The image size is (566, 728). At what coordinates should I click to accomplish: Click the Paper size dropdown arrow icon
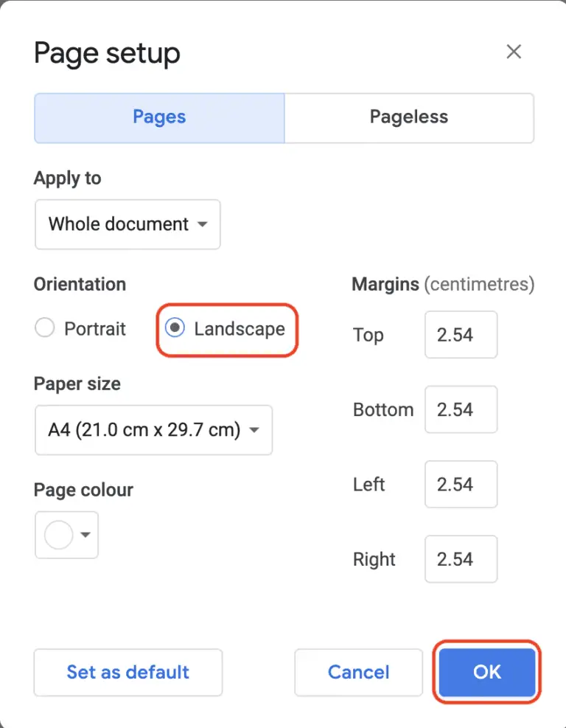[254, 430]
